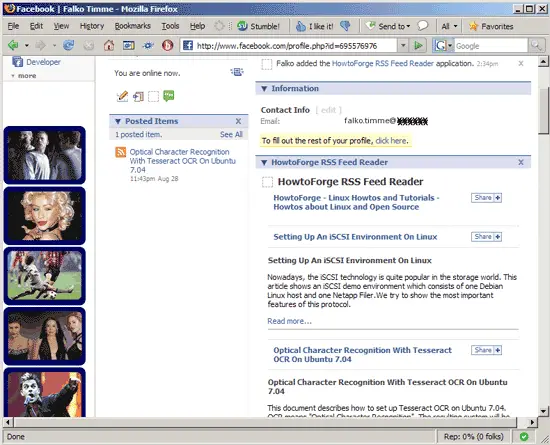550x445 pixels.
Task: Click inside the Google search field
Action: [x=490, y=46]
